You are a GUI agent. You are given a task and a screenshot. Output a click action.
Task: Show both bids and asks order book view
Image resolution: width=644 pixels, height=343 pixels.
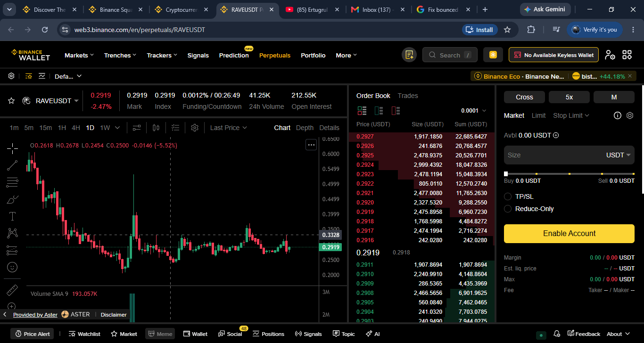tap(362, 111)
